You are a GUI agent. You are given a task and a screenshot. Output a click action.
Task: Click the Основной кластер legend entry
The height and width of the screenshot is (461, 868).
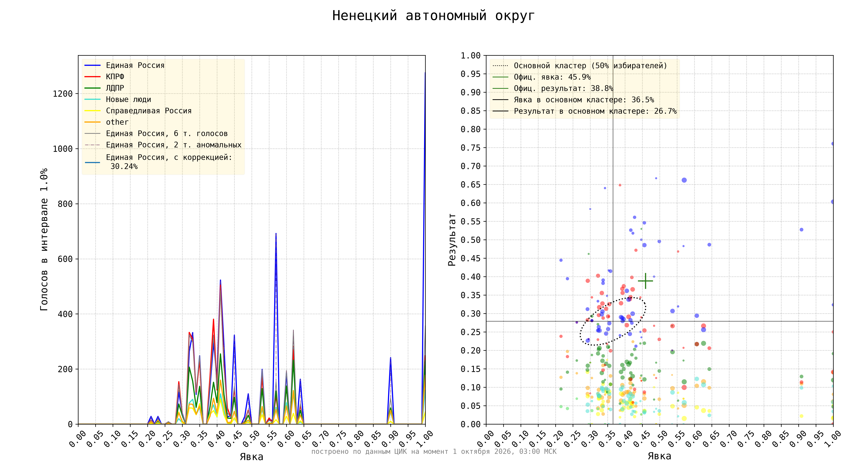tap(580, 66)
